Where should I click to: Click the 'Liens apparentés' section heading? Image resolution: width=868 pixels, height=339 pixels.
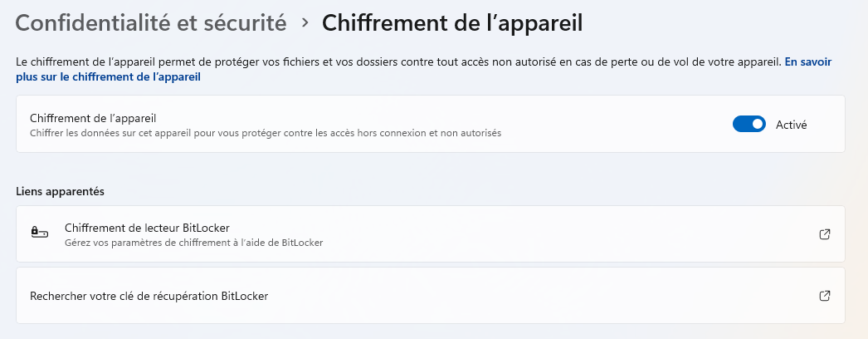[60, 191]
